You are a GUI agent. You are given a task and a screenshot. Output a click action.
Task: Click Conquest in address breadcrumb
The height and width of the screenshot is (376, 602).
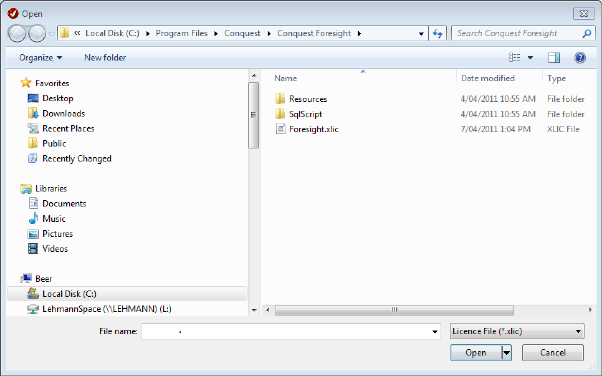[x=242, y=33]
